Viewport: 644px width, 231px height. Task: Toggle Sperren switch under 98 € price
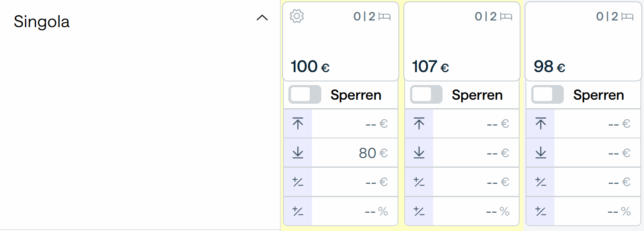pyautogui.click(x=548, y=95)
